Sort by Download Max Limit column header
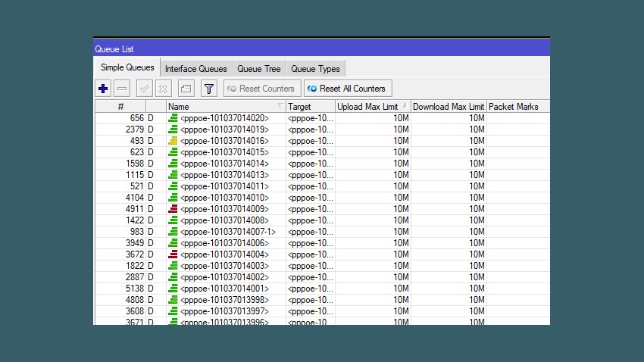 pyautogui.click(x=449, y=107)
